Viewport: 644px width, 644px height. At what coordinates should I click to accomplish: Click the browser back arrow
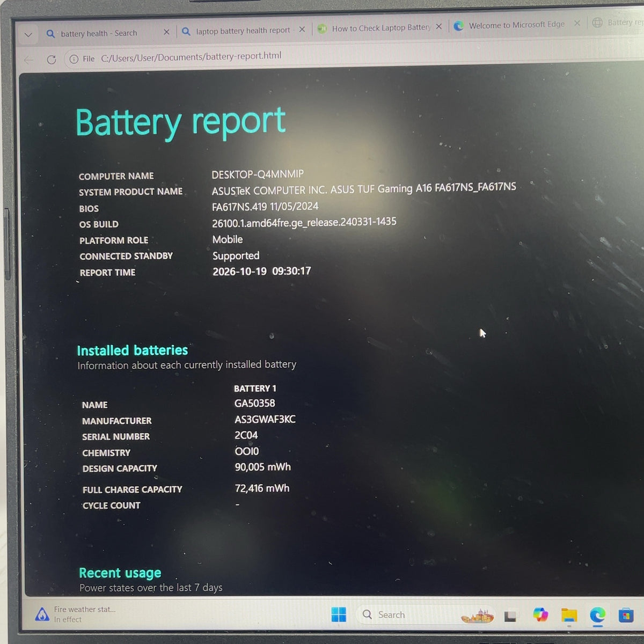pos(29,60)
